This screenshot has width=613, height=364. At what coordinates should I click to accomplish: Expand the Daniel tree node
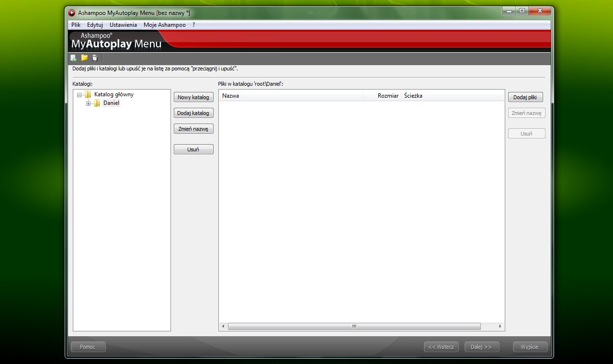coord(88,103)
